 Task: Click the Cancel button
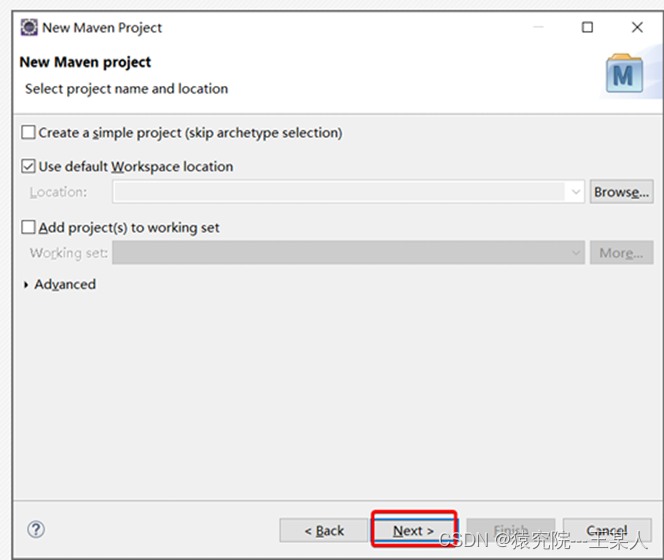click(607, 530)
